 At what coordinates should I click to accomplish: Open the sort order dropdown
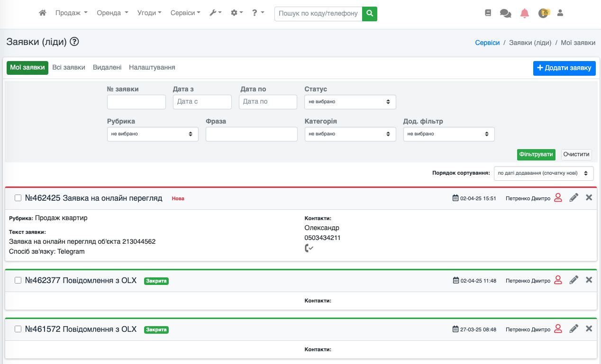[543, 173]
